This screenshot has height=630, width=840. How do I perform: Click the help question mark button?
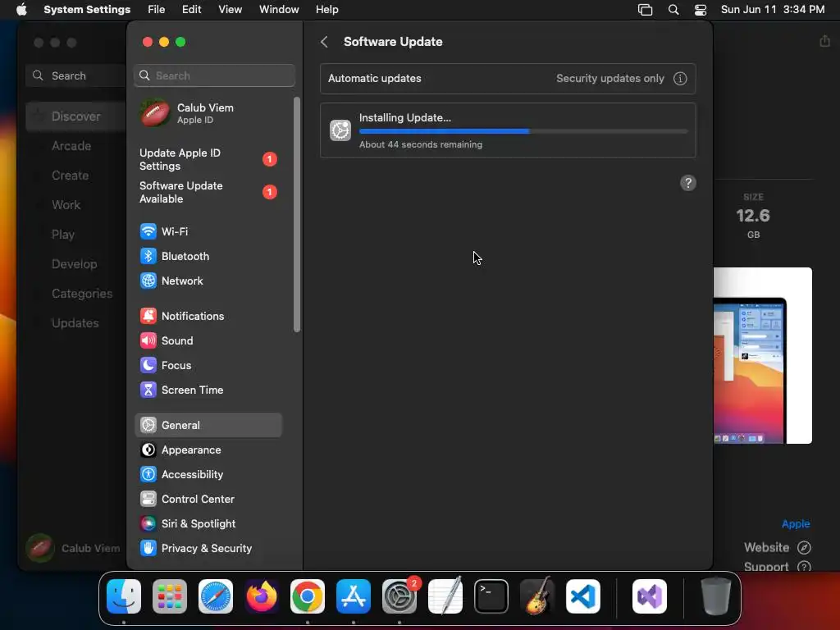coord(688,183)
